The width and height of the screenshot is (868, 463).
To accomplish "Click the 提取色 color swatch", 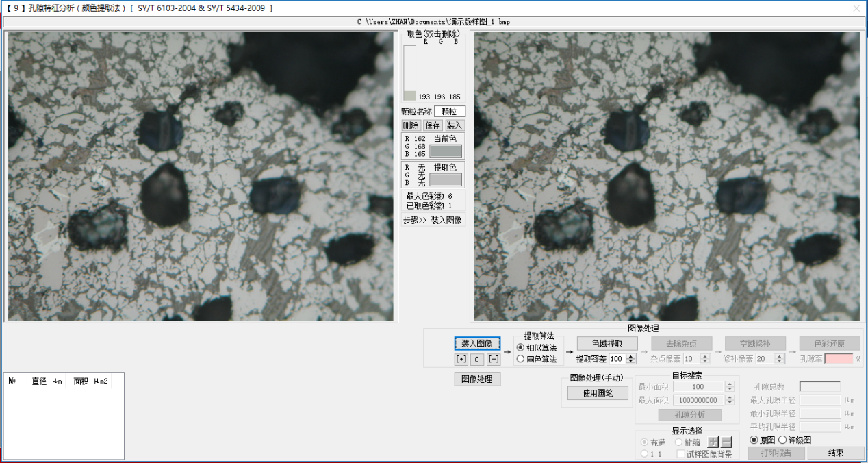I will 446,179.
